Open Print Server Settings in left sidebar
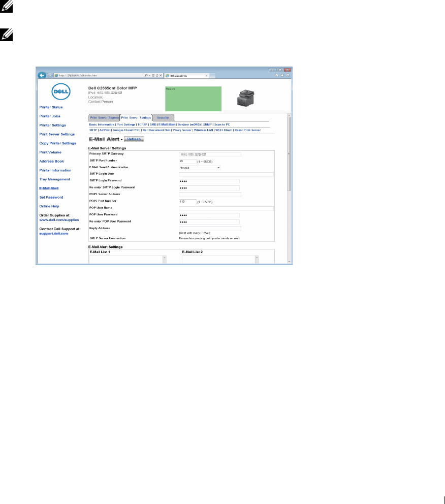The image size is (445, 504). pos(57,134)
